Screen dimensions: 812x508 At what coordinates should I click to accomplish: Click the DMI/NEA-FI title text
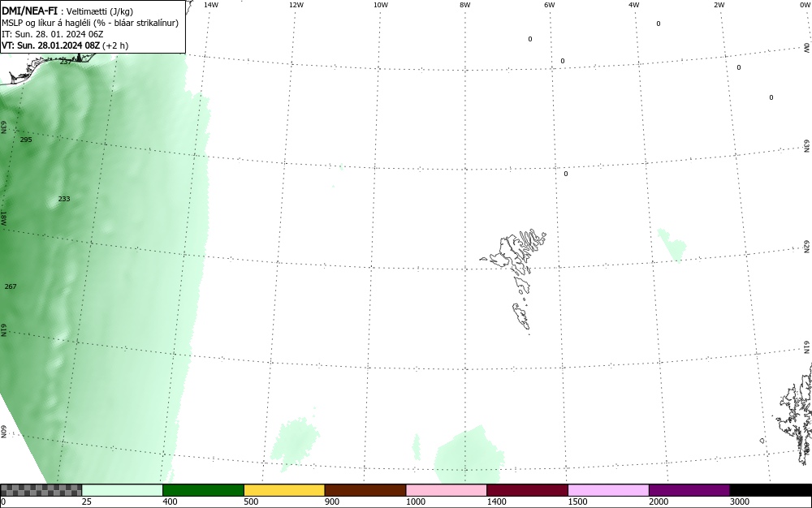pos(29,11)
